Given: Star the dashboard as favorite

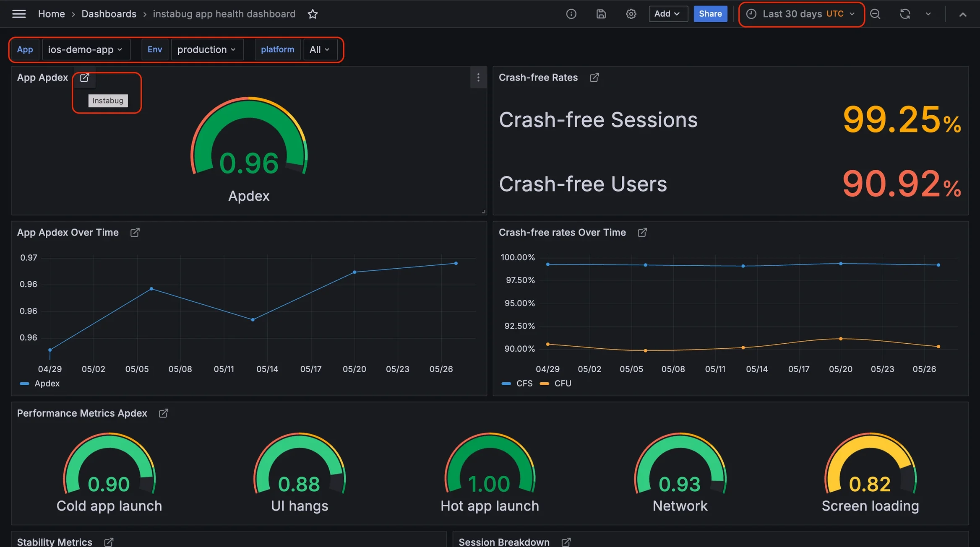Looking at the screenshot, I should (x=313, y=14).
